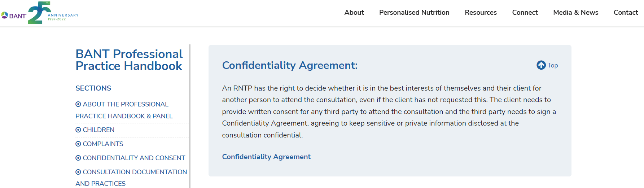Open the Media & News menu
The image size is (644, 188).
coord(576,12)
